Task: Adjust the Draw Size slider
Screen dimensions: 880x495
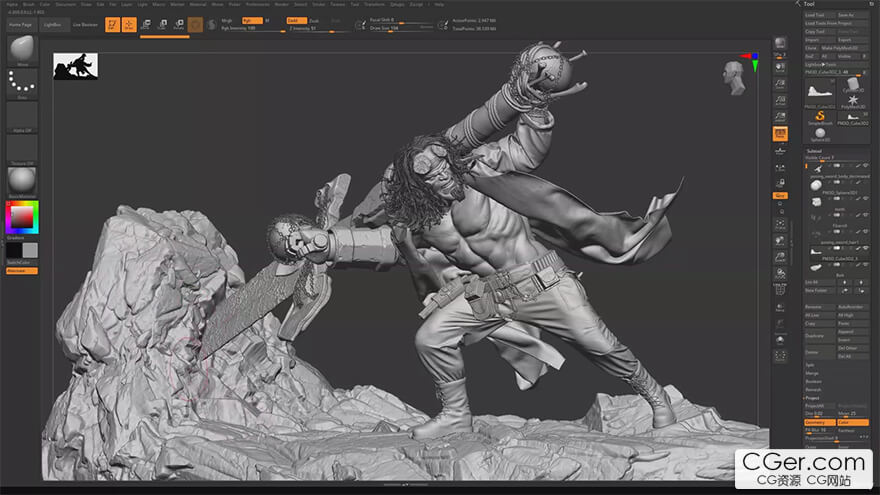Action: [x=401, y=28]
